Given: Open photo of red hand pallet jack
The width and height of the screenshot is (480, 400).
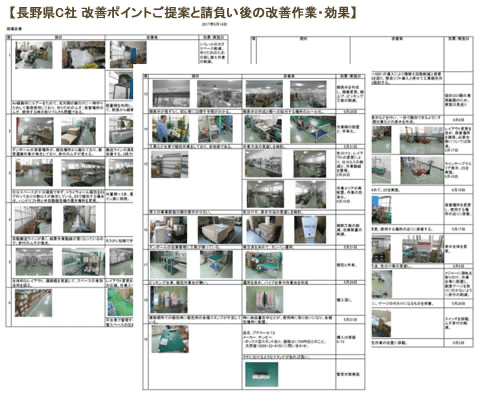Looking at the screenshot, I should 422,170.
